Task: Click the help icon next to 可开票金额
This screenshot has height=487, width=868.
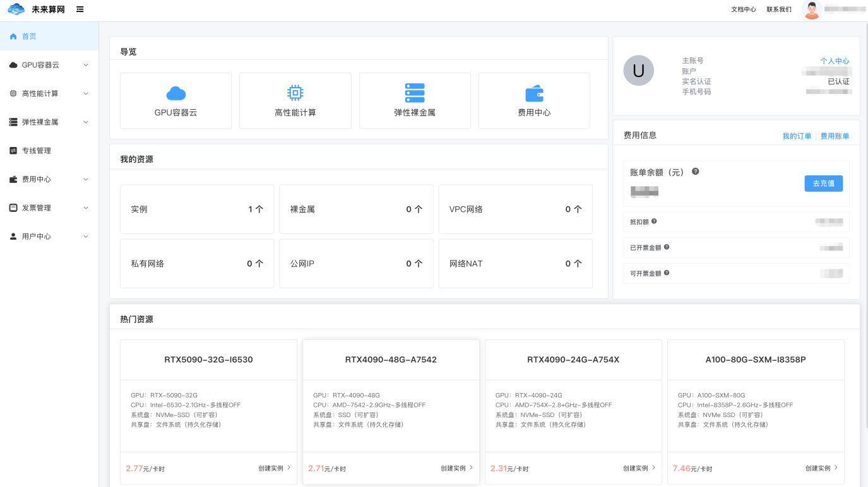Action: [667, 273]
